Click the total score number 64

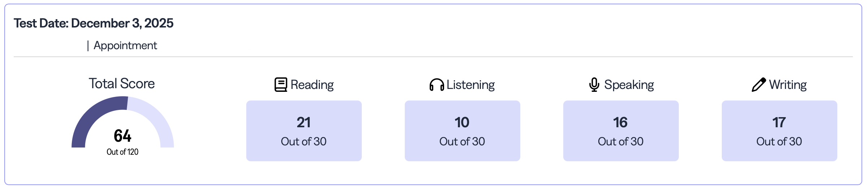(122, 136)
